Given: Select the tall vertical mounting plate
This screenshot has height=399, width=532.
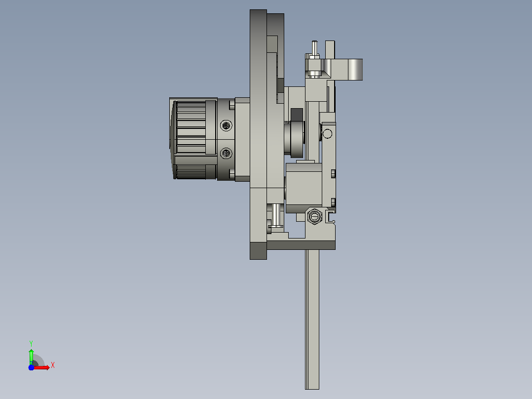Looking at the screenshot, I should pos(258,134).
